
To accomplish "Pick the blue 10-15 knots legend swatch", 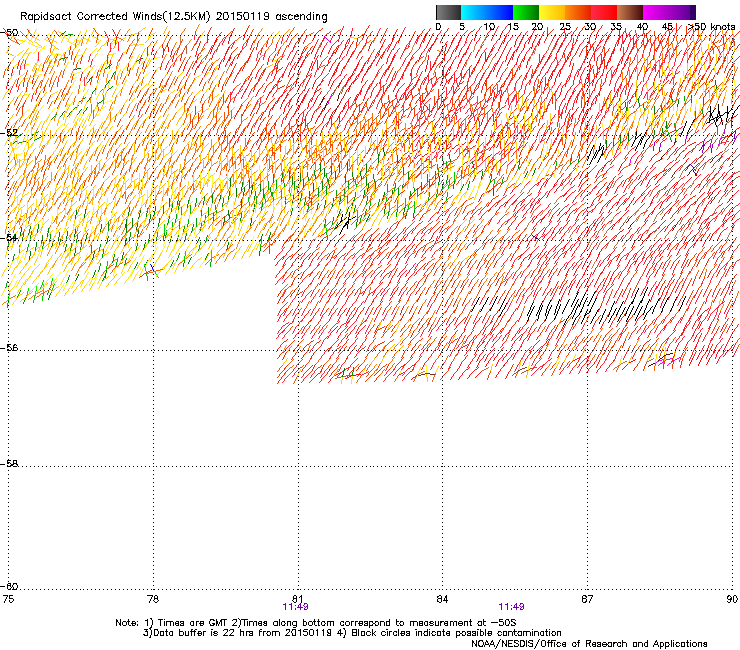I will tap(500, 12).
